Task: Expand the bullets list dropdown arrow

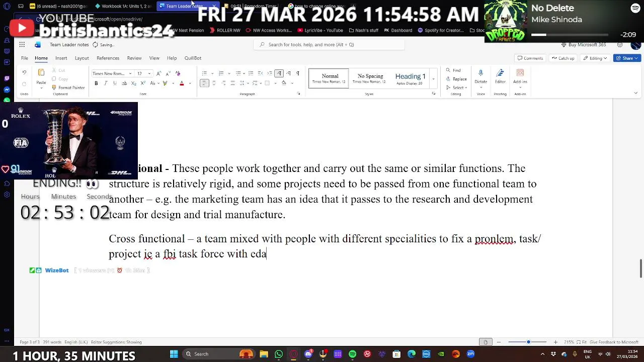Action: pyautogui.click(x=212, y=73)
